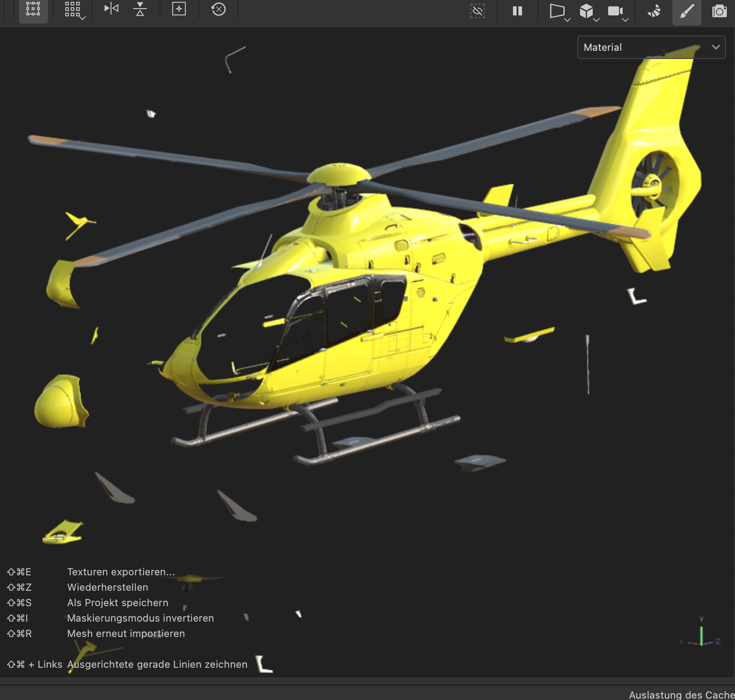Open the Material channel dropdown
Screen dimensions: 735x700
click(651, 47)
